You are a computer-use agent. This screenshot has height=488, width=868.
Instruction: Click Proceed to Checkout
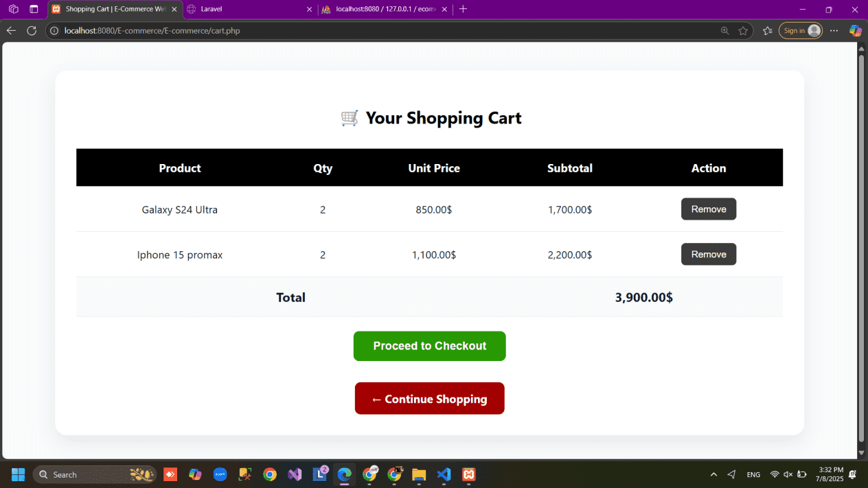430,346
